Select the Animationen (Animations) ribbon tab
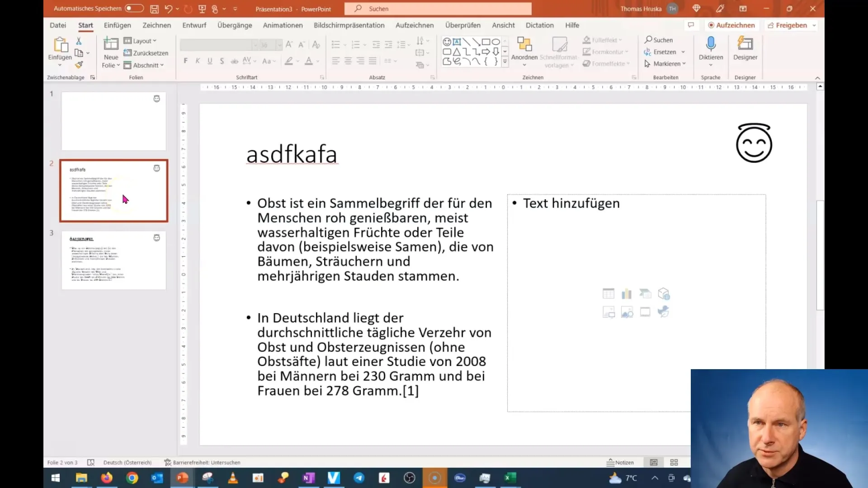868x488 pixels. click(283, 25)
